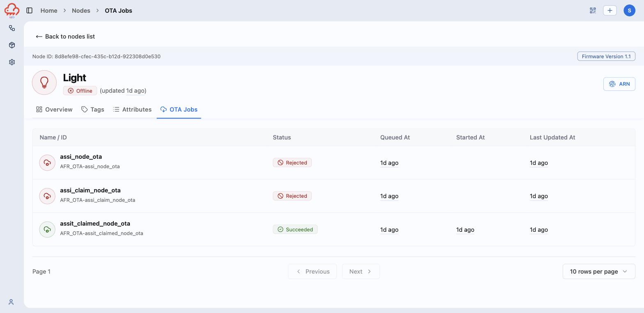644x313 pixels.
Task: Open assi_claim_node_ota job name
Action: (x=90, y=190)
